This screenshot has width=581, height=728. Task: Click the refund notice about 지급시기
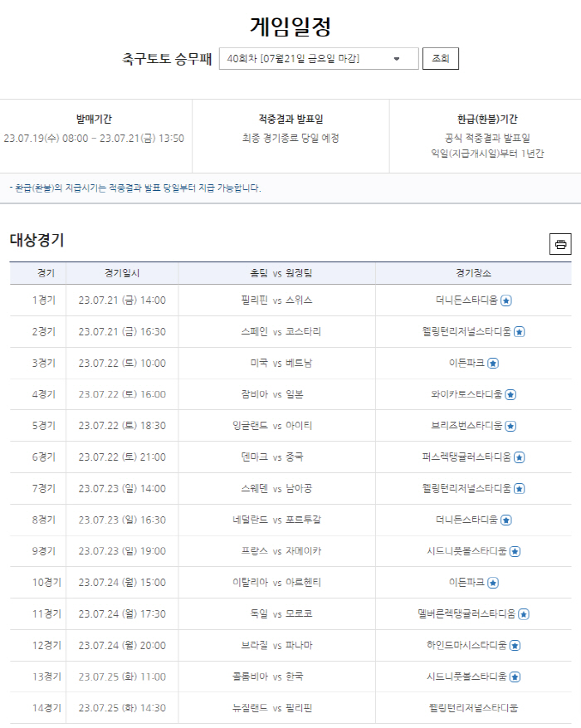[x=135, y=188]
